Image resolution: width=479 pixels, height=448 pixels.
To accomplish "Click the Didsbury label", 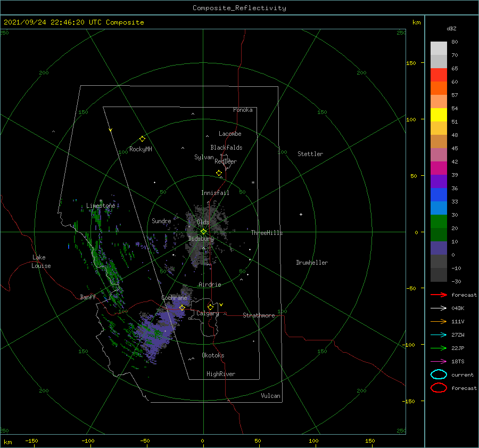I will 201,239.
